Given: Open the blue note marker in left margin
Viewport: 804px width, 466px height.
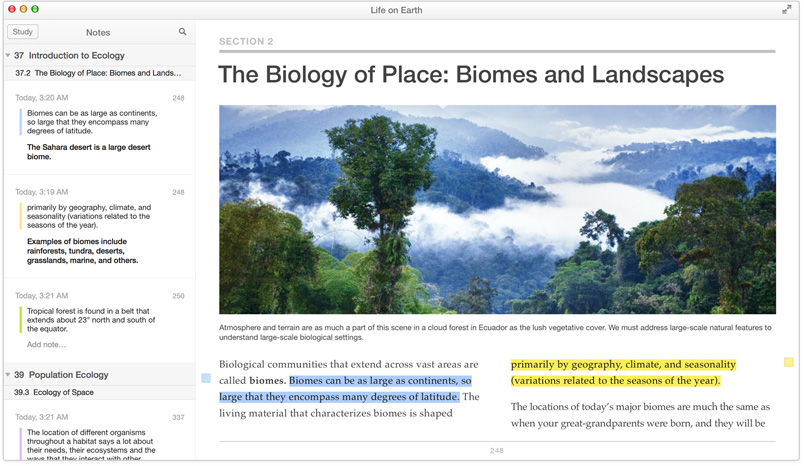Looking at the screenshot, I should tap(206, 379).
